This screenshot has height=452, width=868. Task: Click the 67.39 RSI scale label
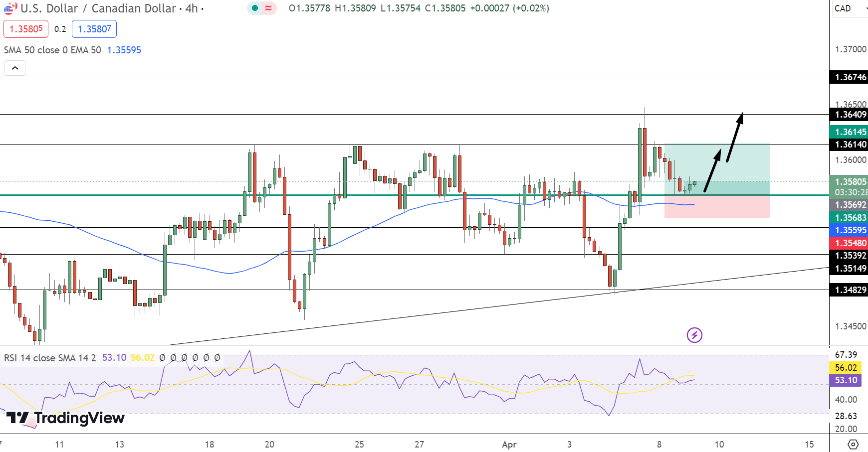click(x=846, y=355)
